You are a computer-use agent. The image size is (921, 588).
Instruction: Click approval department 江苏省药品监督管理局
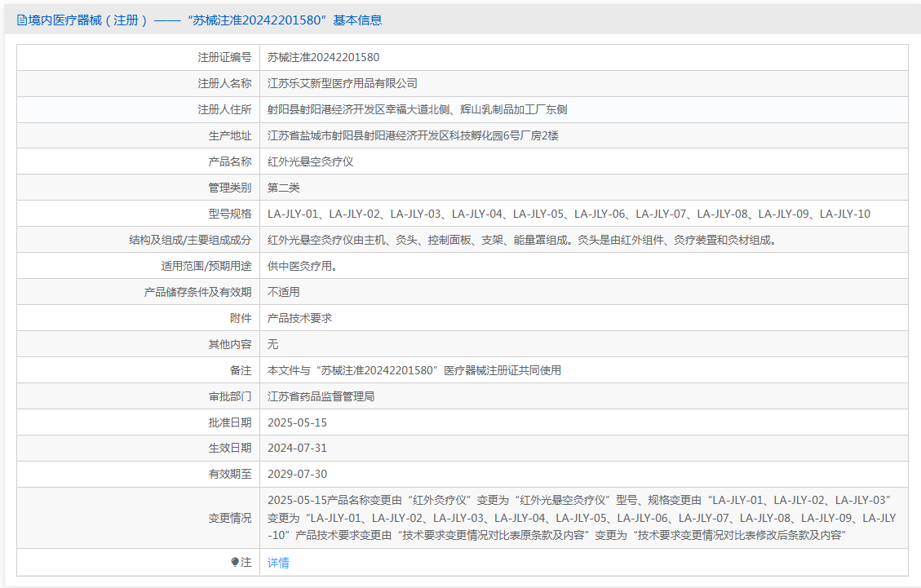[321, 396]
